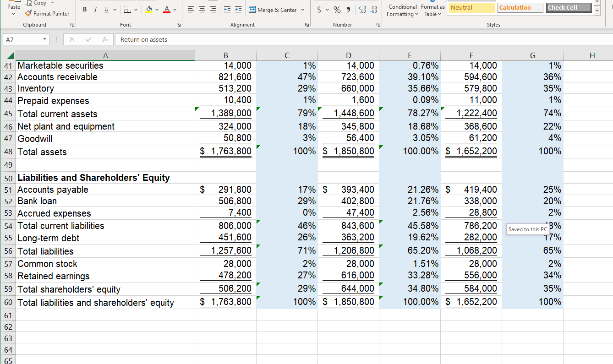Select column G header
The height and width of the screenshot is (364, 613).
[532, 55]
